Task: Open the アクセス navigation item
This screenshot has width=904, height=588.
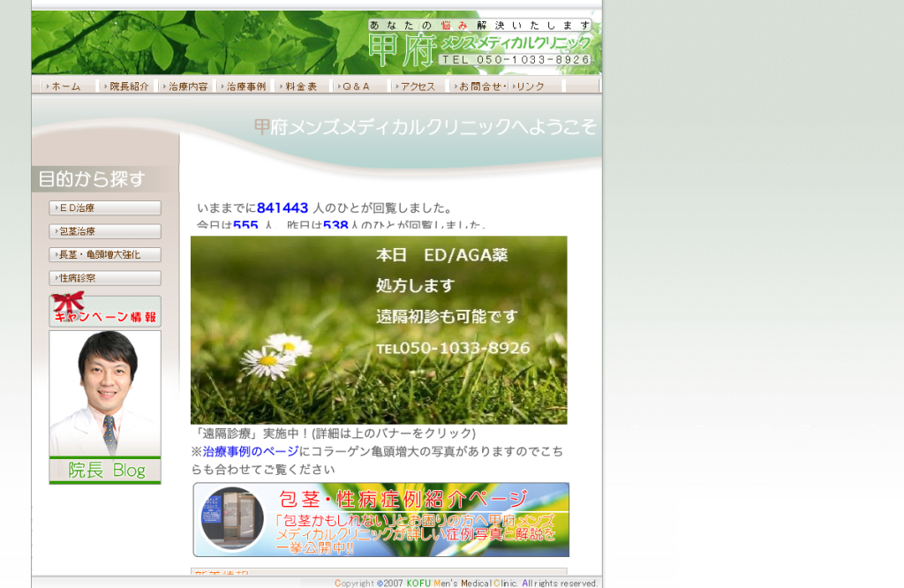Action: coord(419,86)
